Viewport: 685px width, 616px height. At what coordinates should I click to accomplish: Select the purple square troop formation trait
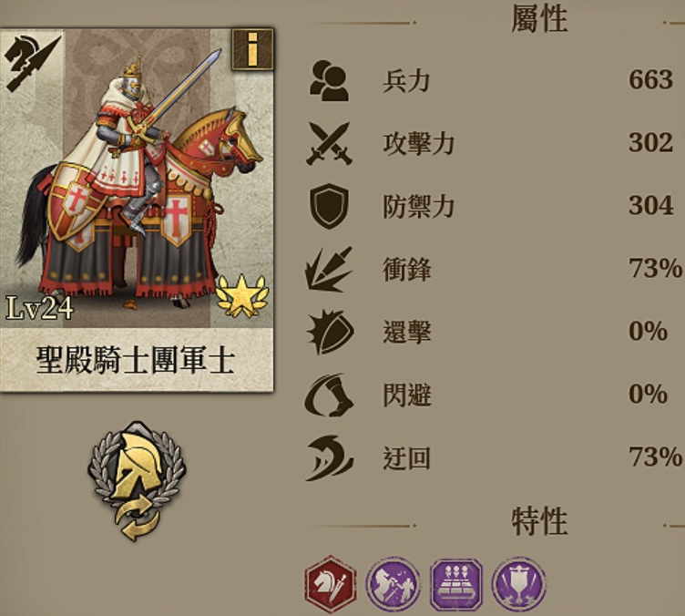(456, 584)
